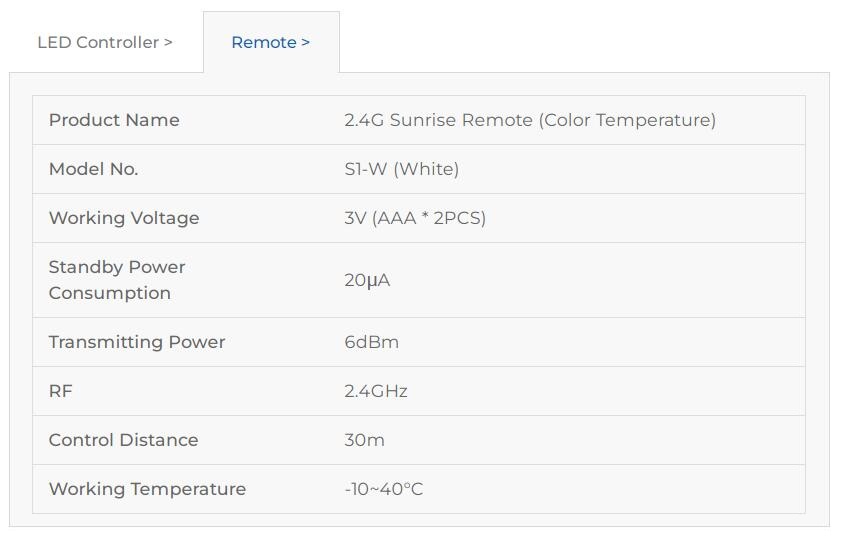843x537 pixels.
Task: Select the 2.4G Sunrise Remote product text
Action: click(x=530, y=120)
